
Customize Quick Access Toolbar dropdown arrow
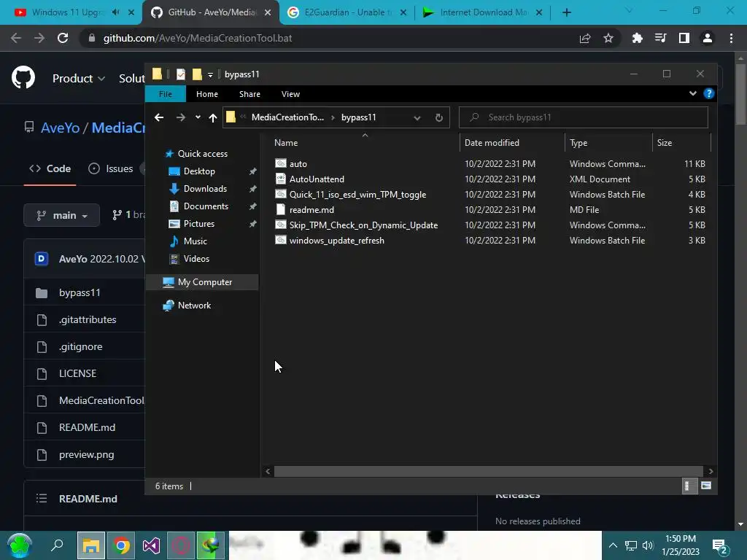210,75
